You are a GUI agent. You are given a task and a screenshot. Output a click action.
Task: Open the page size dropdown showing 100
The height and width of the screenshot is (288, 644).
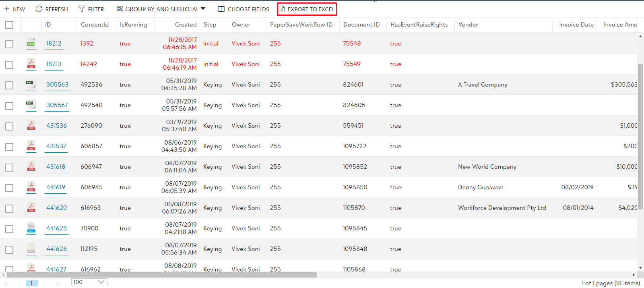pos(89,282)
